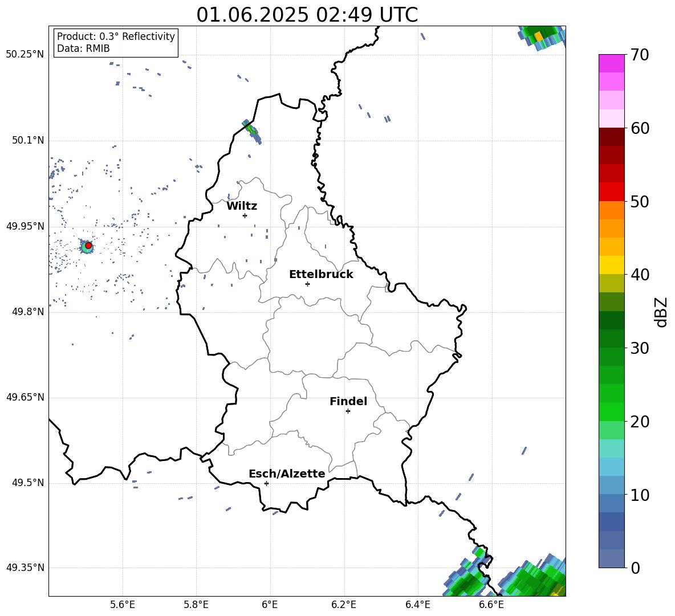
Task: Click the Esch/Alzette station cross marker
Action: 266,483
